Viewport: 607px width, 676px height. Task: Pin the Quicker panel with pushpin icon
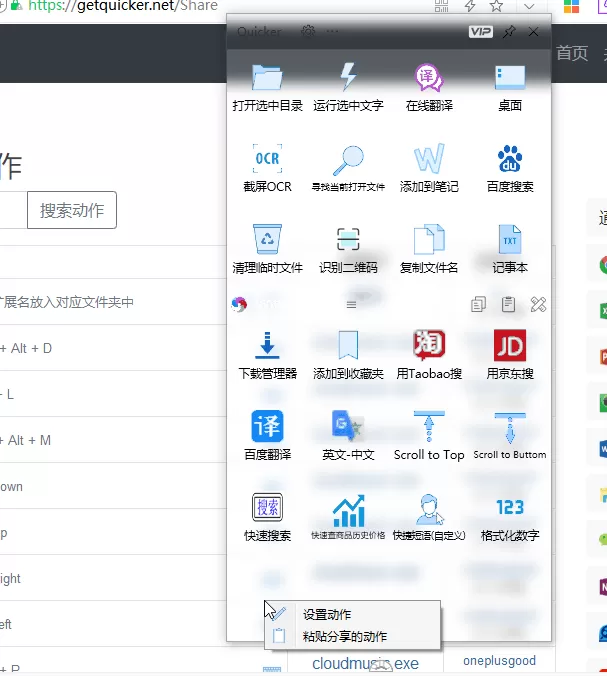[509, 31]
